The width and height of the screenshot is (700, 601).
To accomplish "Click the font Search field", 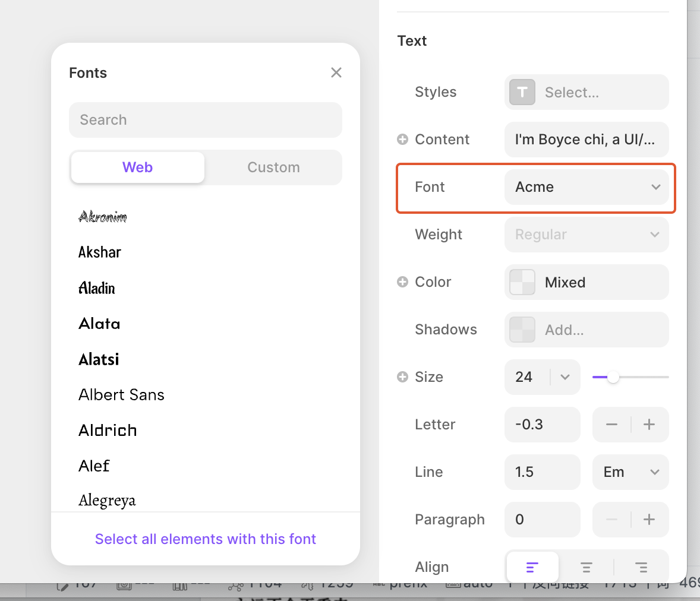I will 206,120.
